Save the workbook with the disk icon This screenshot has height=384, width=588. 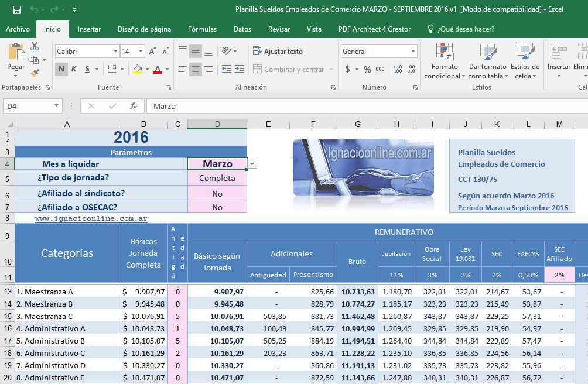click(x=17, y=10)
